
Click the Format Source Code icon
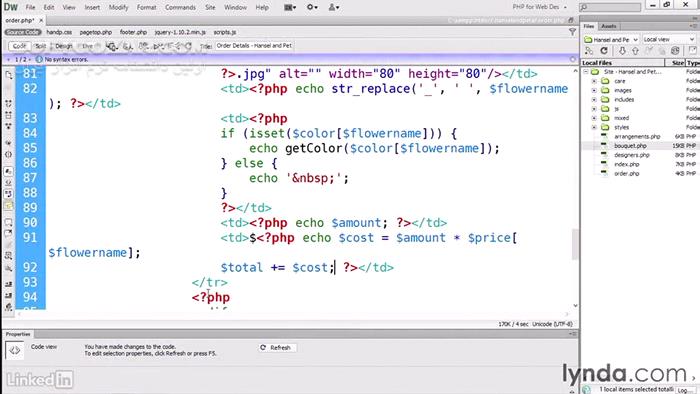coord(8,307)
